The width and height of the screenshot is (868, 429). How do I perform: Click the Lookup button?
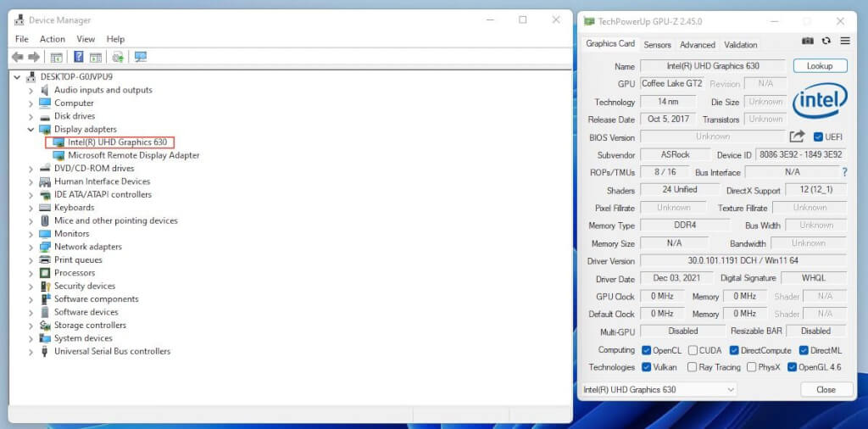click(x=820, y=66)
